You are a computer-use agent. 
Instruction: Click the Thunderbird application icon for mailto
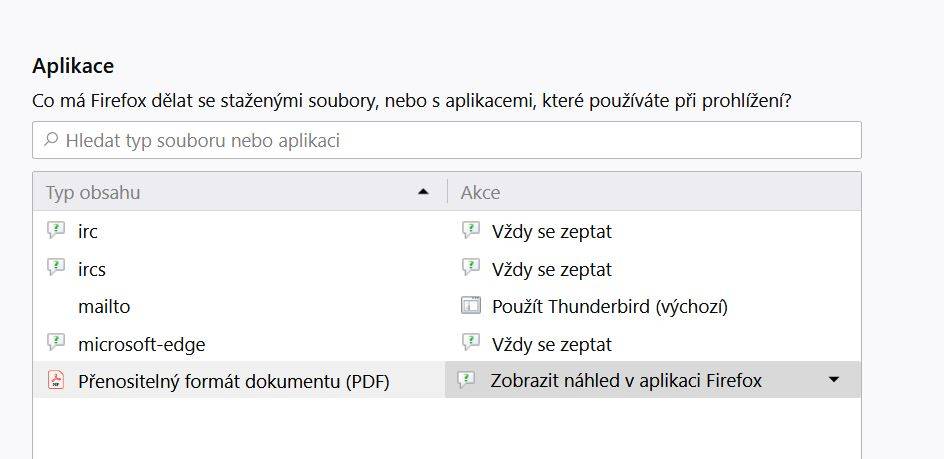[471, 305]
